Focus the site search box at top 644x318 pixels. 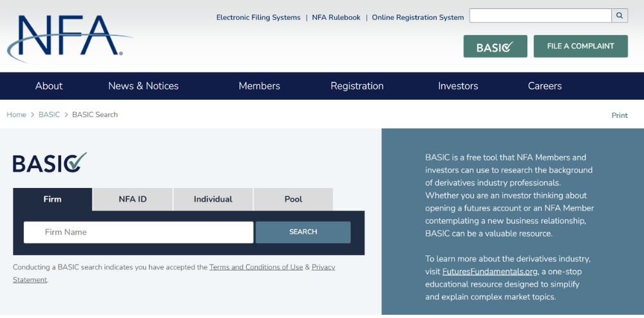[x=540, y=15]
